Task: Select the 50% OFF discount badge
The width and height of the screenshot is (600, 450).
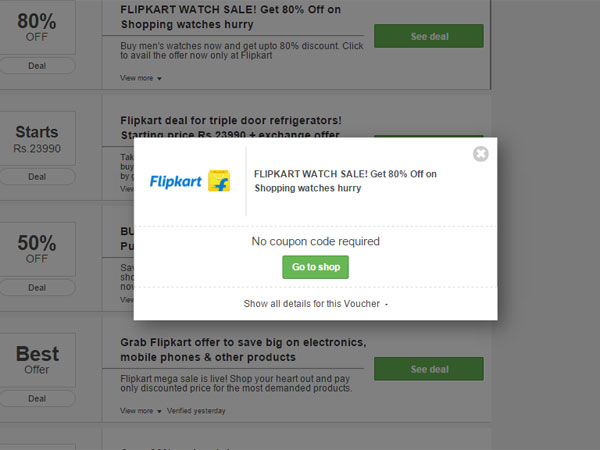Action: coord(37,249)
